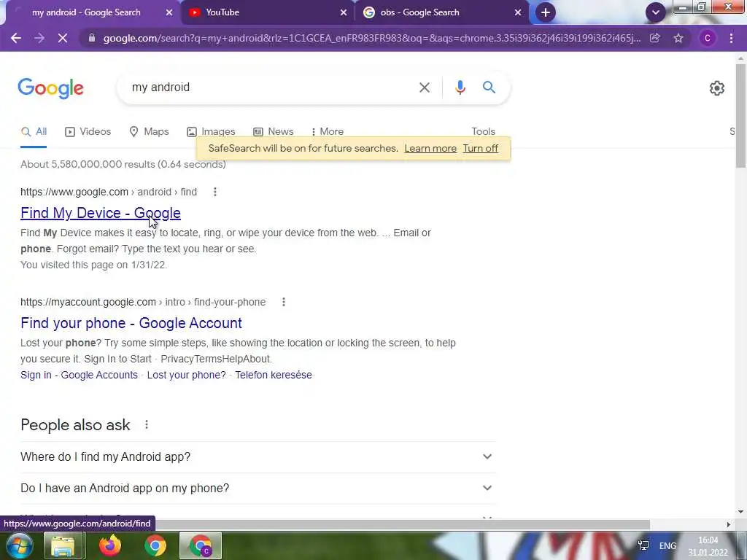Clear the search box with the X icon
The height and width of the screenshot is (560, 747).
425,87
